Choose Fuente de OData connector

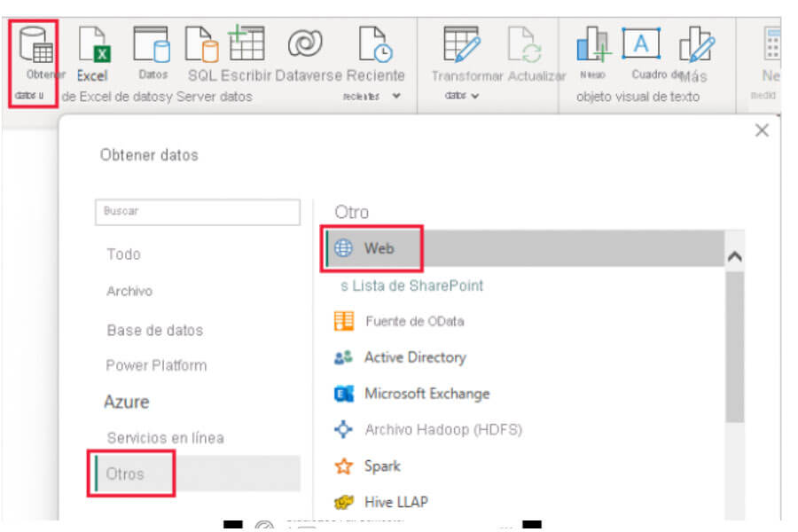point(415,321)
